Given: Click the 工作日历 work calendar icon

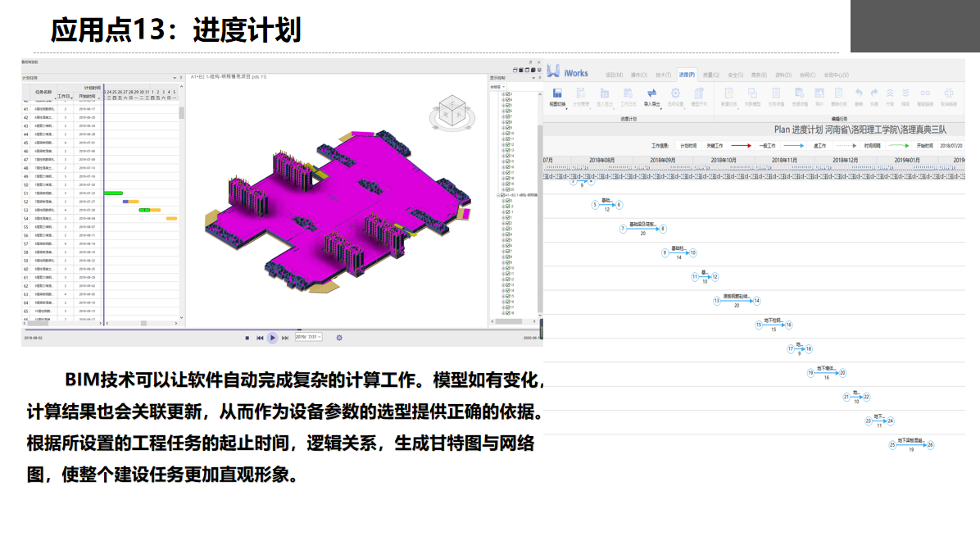Looking at the screenshot, I should [x=628, y=94].
